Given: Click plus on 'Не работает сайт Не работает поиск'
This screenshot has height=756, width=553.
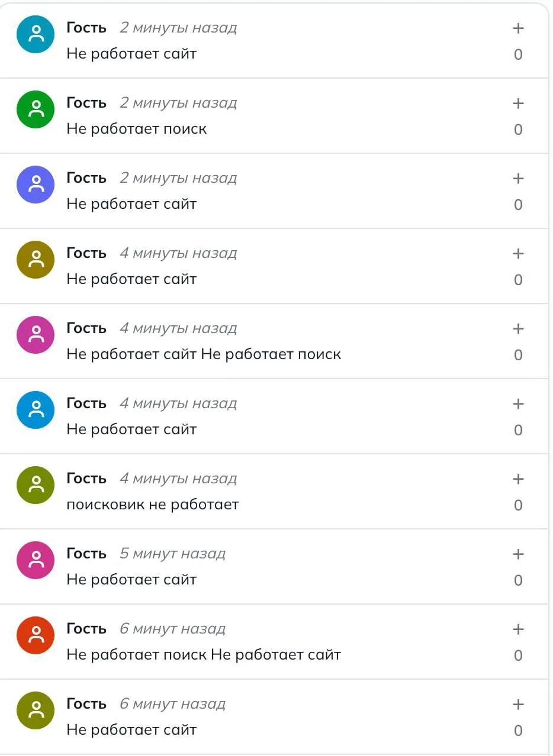Looking at the screenshot, I should point(518,329).
